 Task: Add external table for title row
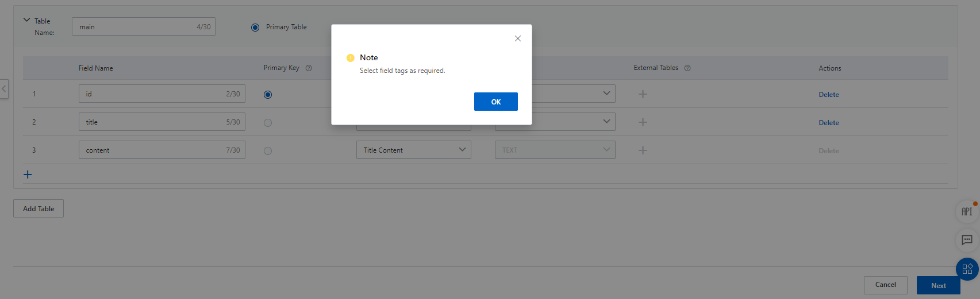pos(643,122)
